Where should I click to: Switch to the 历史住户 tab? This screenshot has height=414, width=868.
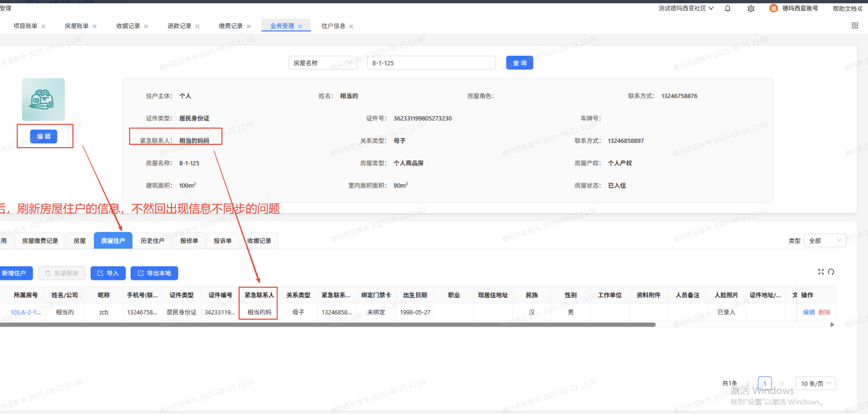(x=152, y=241)
